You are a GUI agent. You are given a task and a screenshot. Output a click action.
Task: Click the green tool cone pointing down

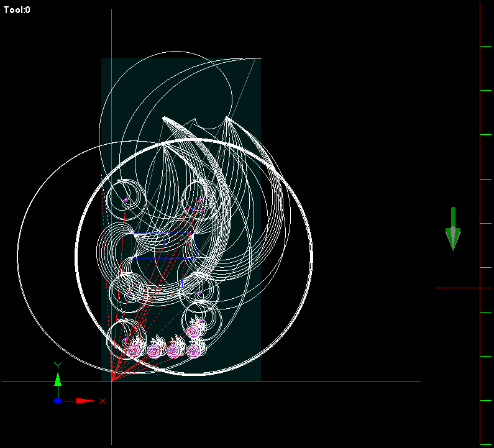click(x=453, y=229)
